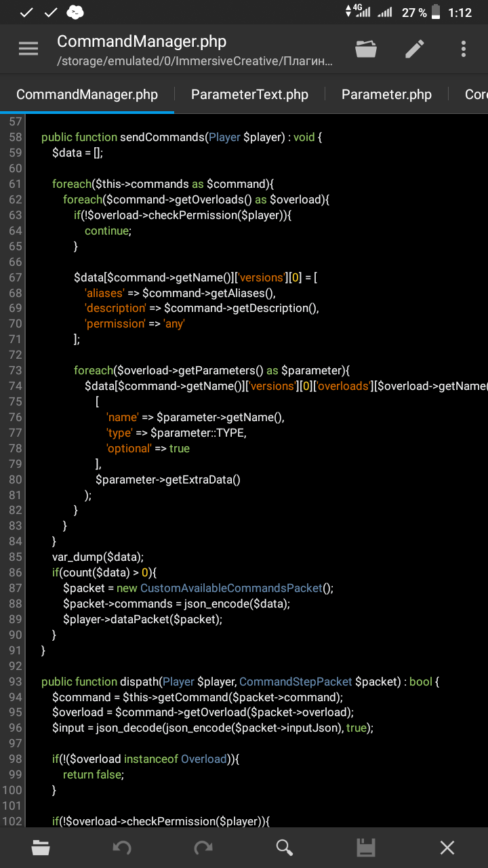The image size is (488, 868).
Task: Open file browser from bottom toolbar
Action: click(41, 847)
